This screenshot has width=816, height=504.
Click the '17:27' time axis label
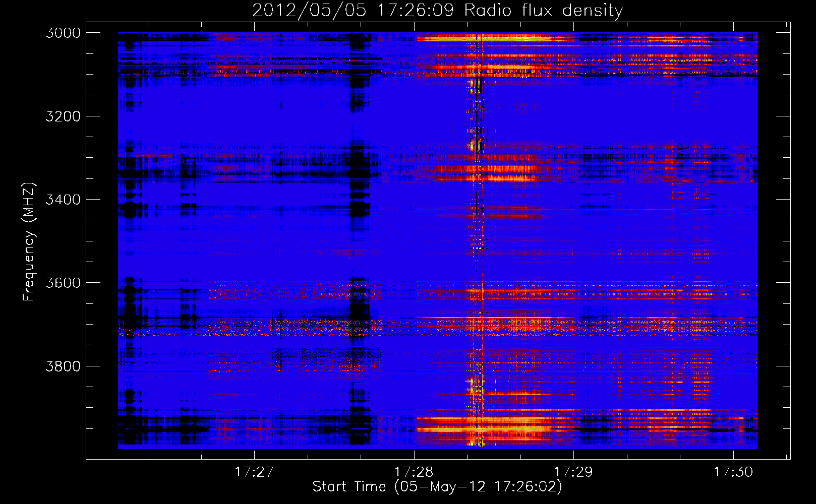tap(254, 472)
